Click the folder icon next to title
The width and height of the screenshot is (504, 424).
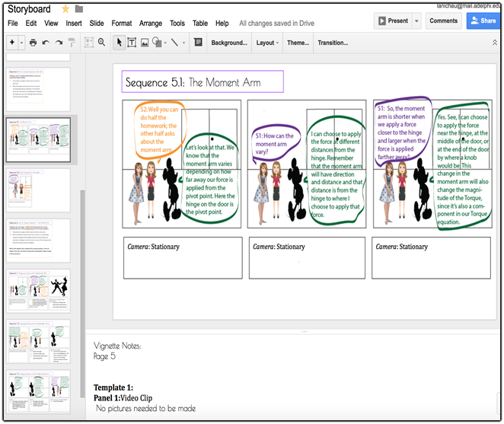[79, 9]
